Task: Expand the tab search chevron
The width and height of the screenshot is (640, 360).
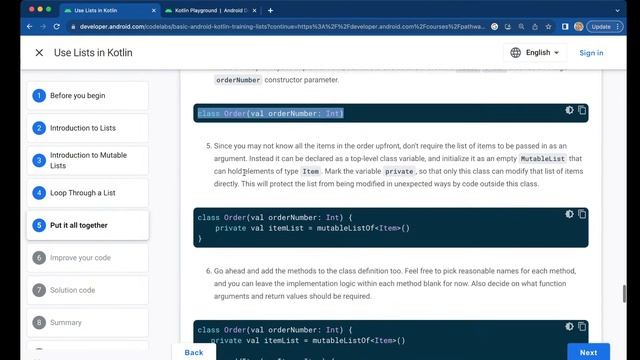Action: click(617, 11)
